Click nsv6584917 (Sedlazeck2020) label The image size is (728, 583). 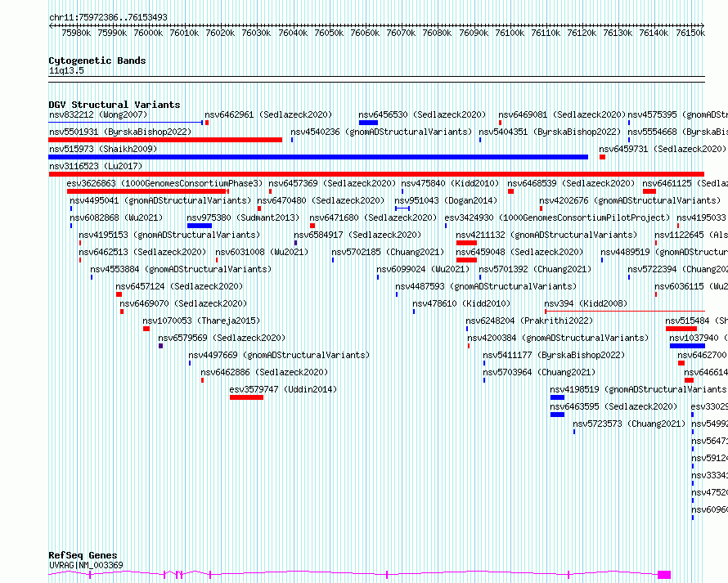[357, 235]
